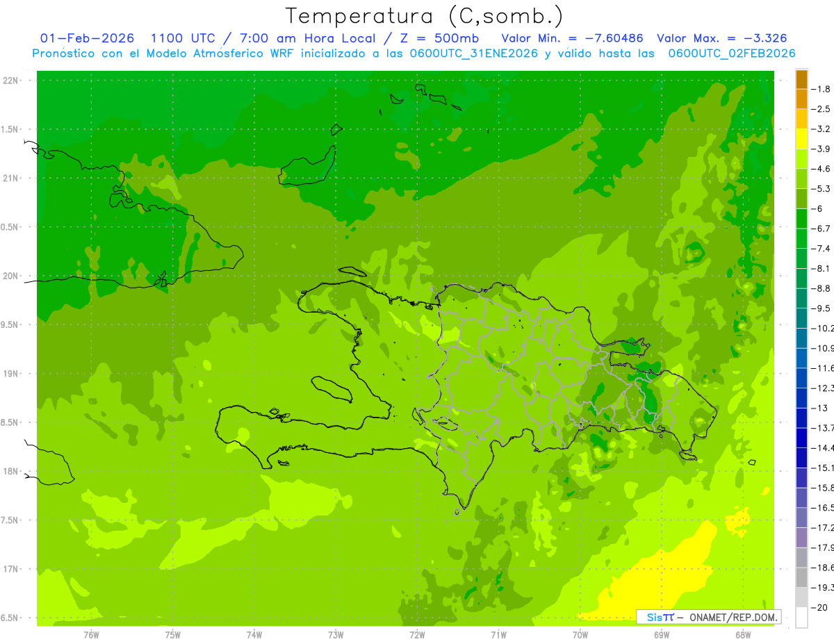The width and height of the screenshot is (834, 644).
Task: Click the 75W longitude axis label
Action: click(172, 635)
